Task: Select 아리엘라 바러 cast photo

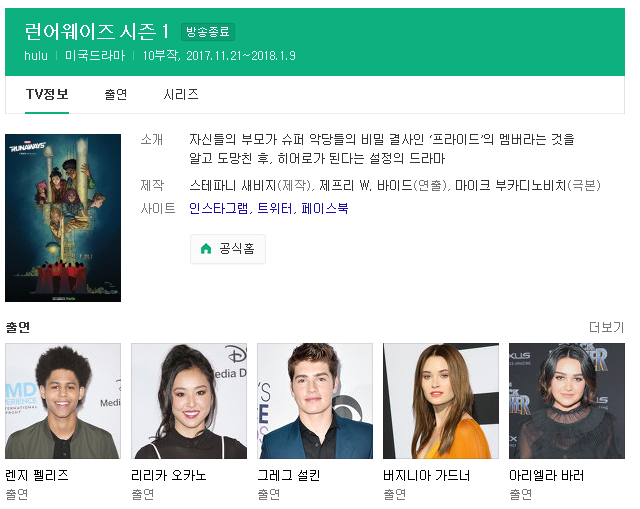Action: click(x=567, y=401)
